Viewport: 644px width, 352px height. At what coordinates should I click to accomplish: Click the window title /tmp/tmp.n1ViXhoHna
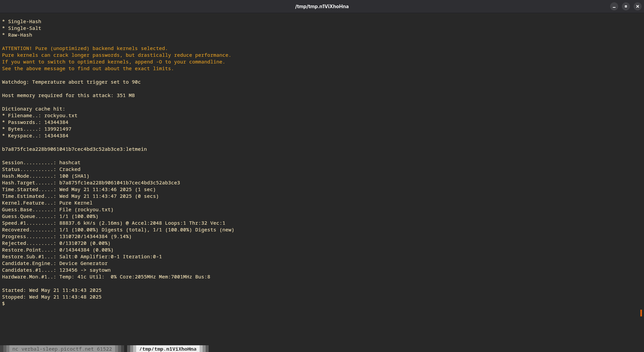click(322, 6)
